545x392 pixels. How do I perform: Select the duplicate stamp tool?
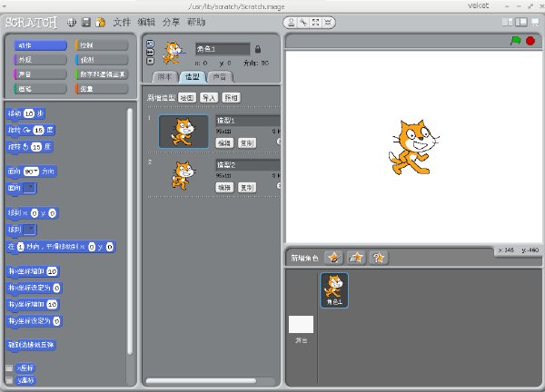point(292,23)
